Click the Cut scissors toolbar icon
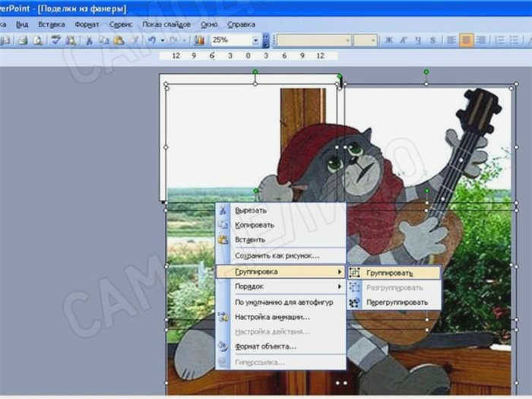Viewport: 532px width, 399px height. click(x=89, y=40)
